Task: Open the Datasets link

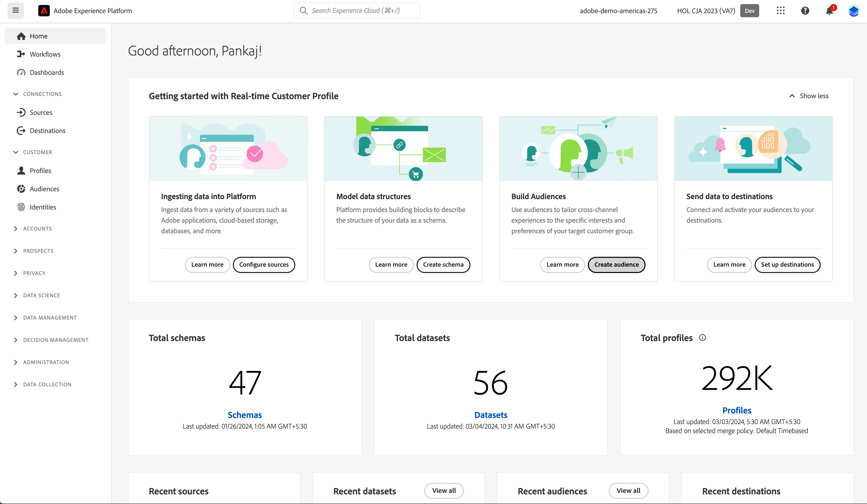Action: coord(491,415)
